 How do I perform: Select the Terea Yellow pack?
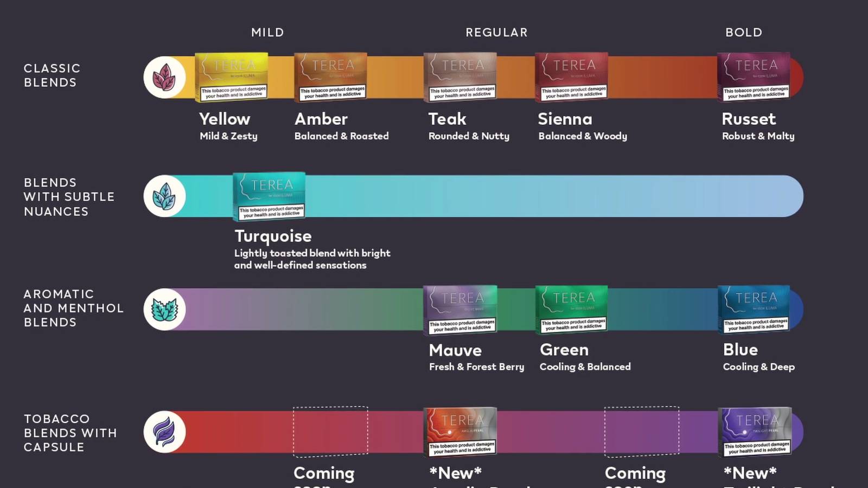coord(232,77)
